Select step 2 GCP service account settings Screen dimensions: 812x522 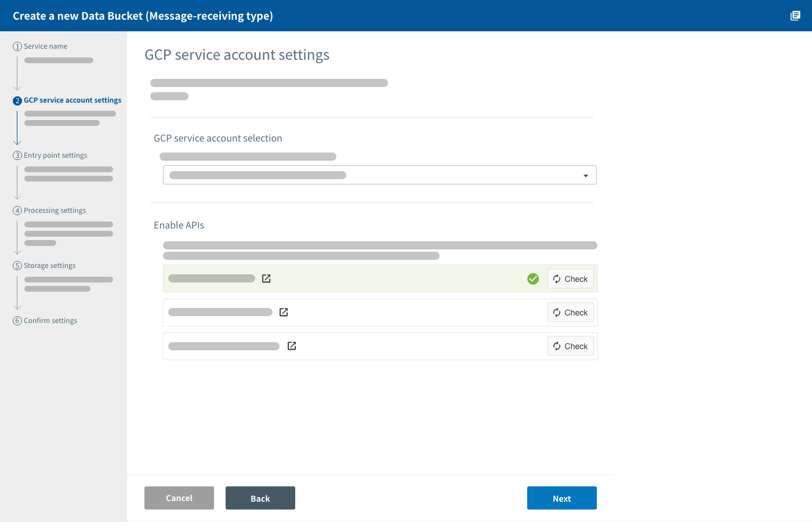pos(67,100)
